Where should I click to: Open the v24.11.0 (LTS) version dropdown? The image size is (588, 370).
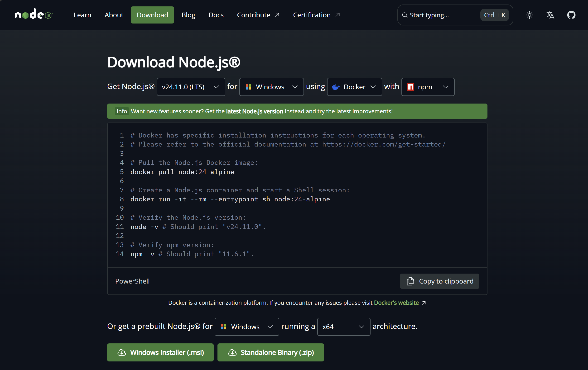(191, 87)
